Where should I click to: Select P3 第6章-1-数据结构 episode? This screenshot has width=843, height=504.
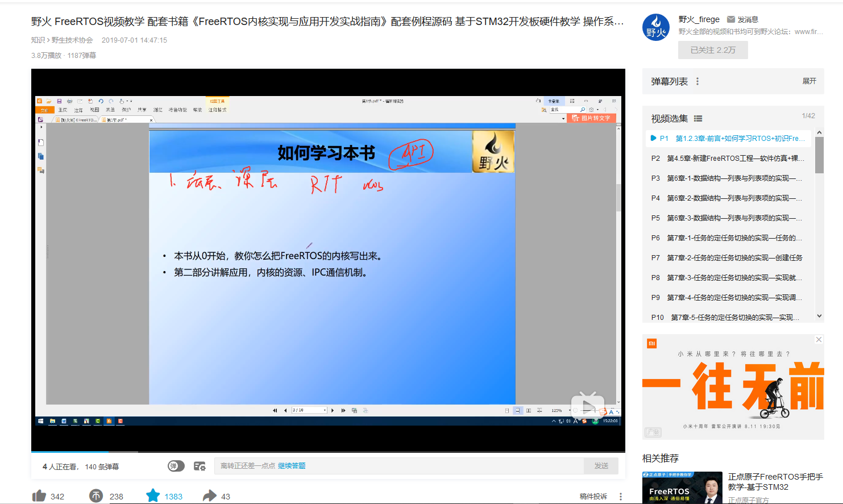(729, 178)
